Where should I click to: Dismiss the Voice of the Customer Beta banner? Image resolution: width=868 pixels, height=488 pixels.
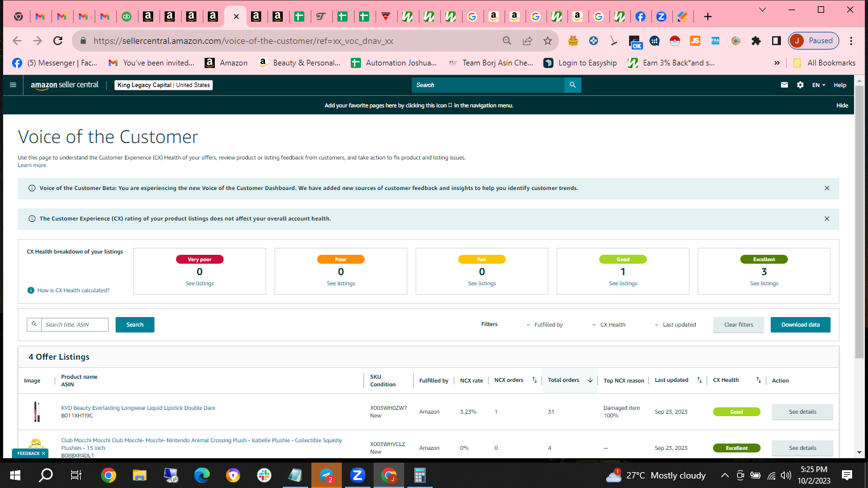(x=827, y=188)
